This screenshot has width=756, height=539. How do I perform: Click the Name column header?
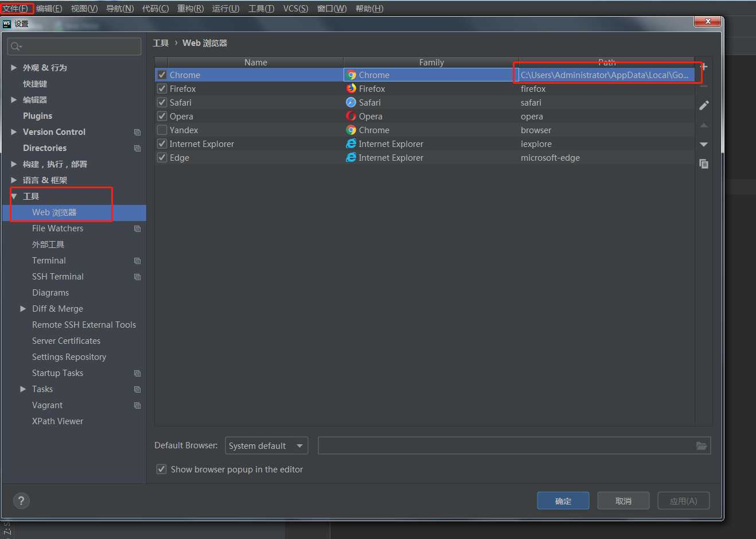[x=256, y=62]
